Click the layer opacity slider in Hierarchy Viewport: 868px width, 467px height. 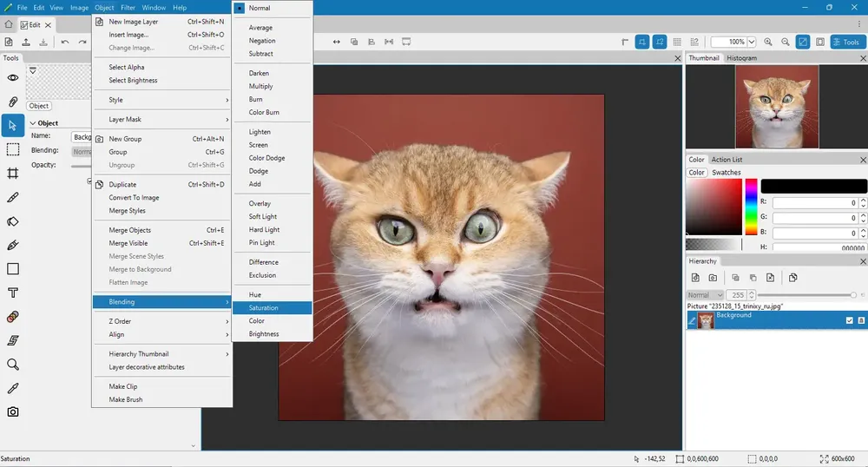point(806,295)
